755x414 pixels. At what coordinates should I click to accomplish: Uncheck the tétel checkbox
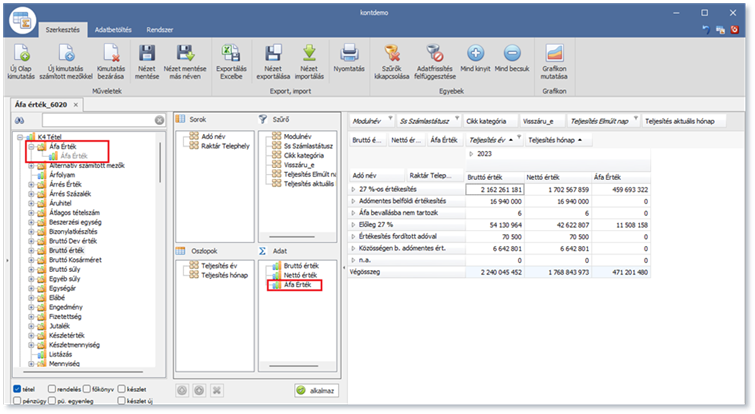click(18, 389)
